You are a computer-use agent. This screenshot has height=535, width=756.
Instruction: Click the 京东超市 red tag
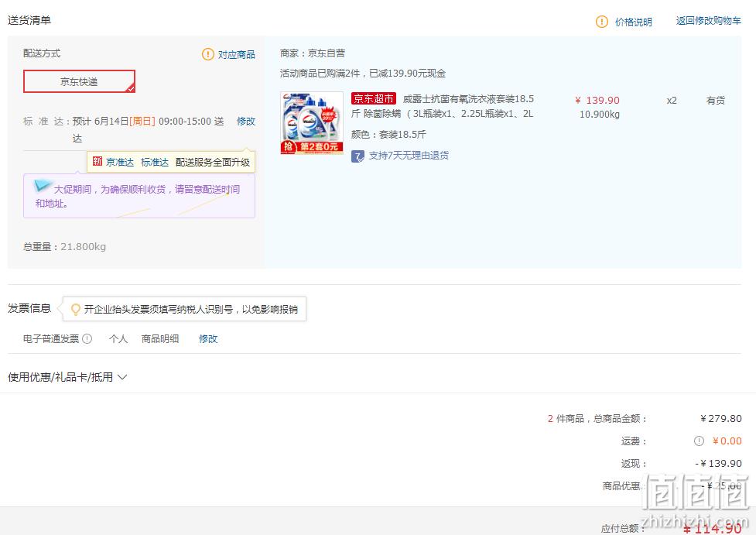click(x=374, y=99)
